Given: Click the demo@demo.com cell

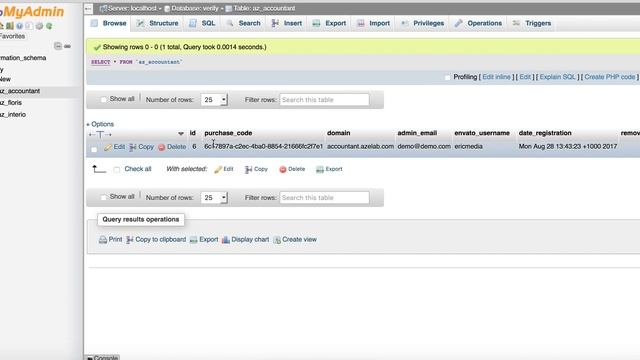Looking at the screenshot, I should pos(424,146).
